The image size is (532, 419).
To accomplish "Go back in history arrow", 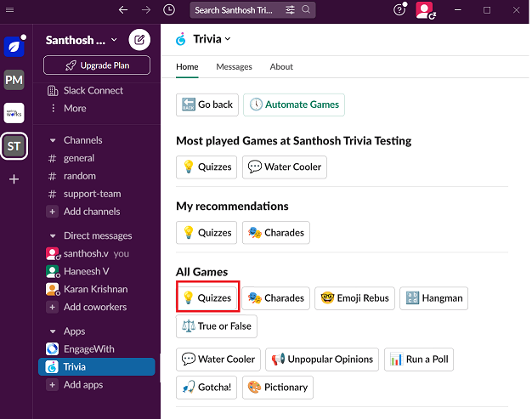I will (123, 10).
